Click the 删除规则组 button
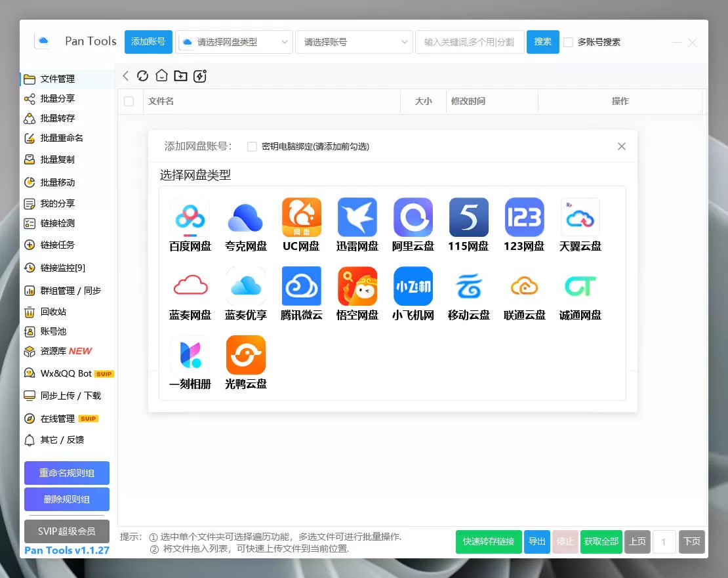 67,499
